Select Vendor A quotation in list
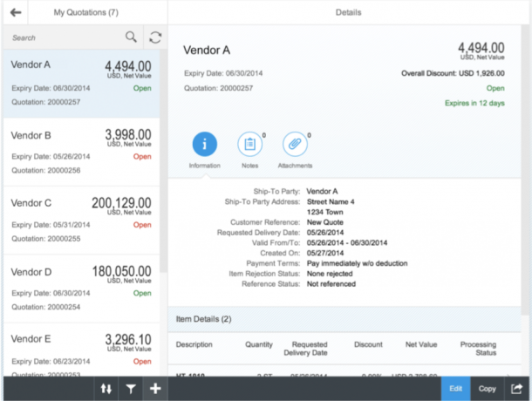Viewport: 532px width, 401px height. pos(80,83)
